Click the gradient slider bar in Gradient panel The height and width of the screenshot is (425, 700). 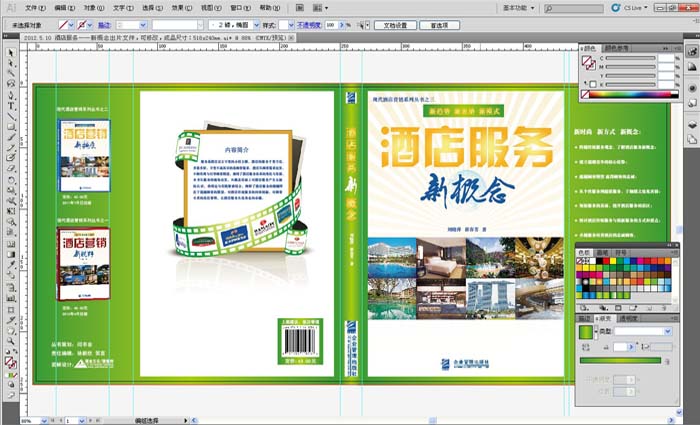pos(621,360)
